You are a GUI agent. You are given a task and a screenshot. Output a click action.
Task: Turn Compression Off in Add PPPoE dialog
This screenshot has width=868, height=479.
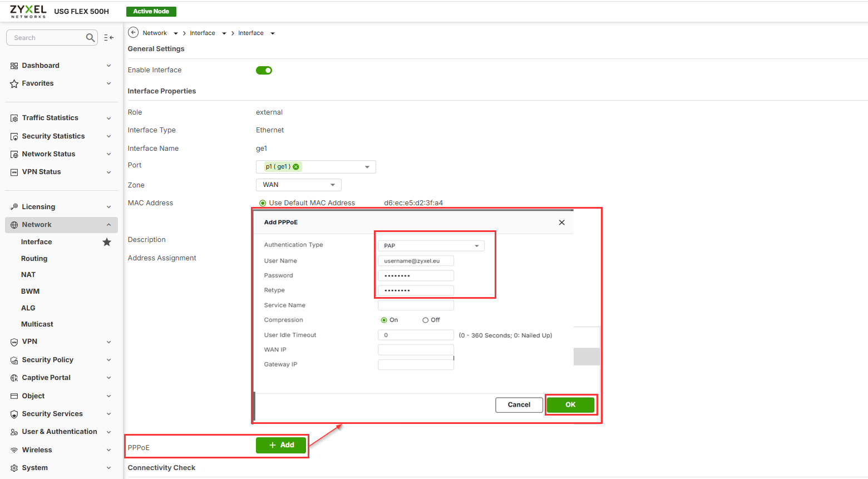(426, 320)
